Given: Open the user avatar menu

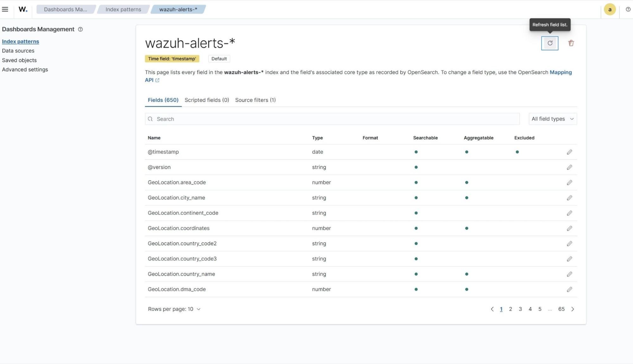Looking at the screenshot, I should (610, 9).
